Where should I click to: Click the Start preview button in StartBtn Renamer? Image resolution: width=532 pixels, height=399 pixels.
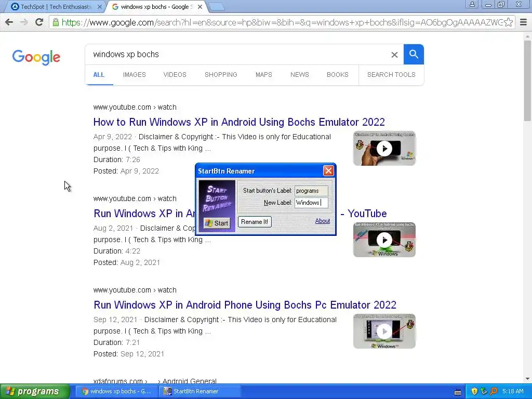click(217, 223)
